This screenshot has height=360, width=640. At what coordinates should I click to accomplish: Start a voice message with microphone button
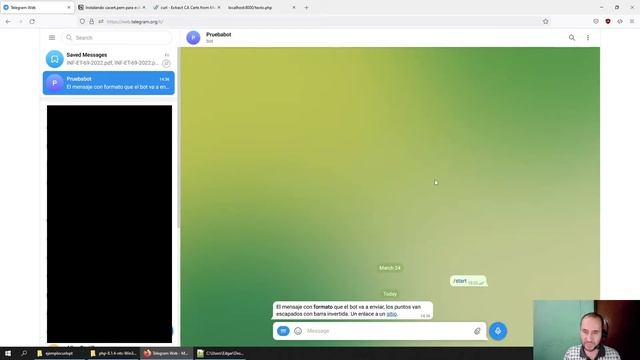click(498, 331)
